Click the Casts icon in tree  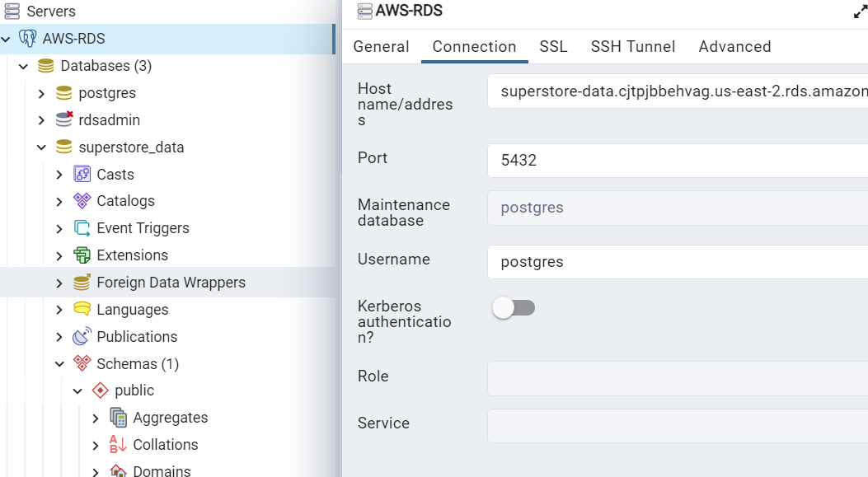82,175
